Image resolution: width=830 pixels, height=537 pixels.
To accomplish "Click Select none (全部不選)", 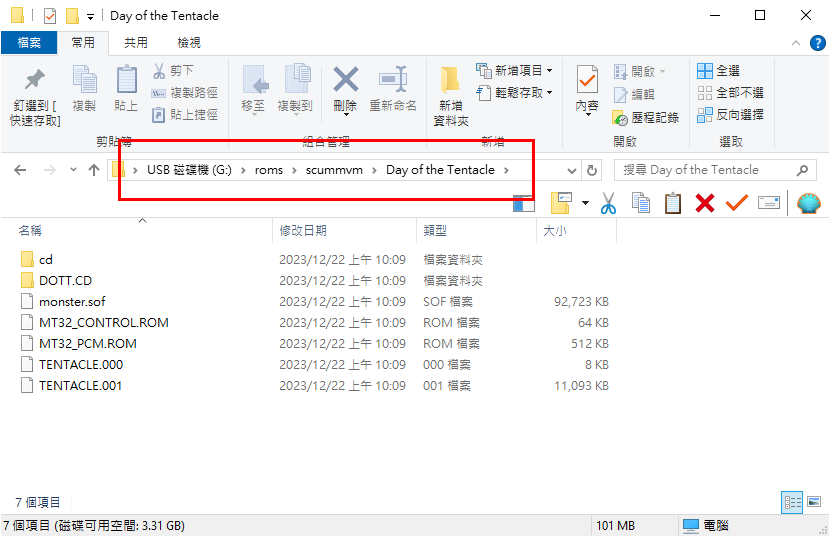I will (x=730, y=93).
